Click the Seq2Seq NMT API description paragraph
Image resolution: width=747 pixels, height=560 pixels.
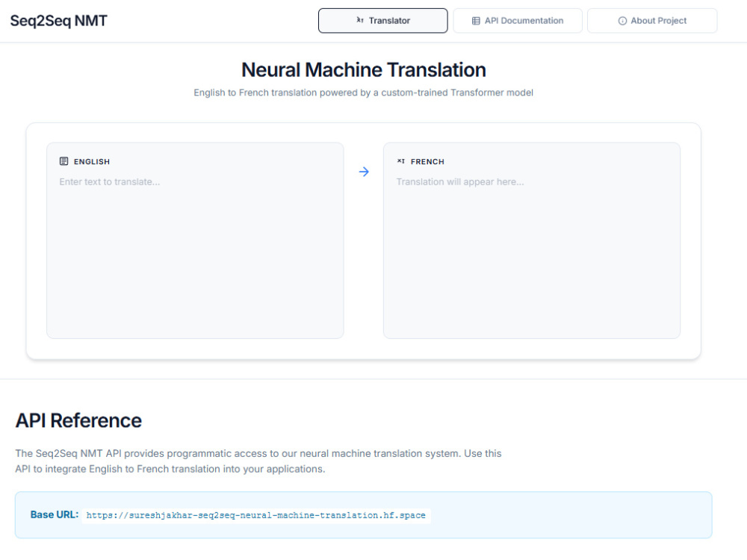[x=258, y=461]
